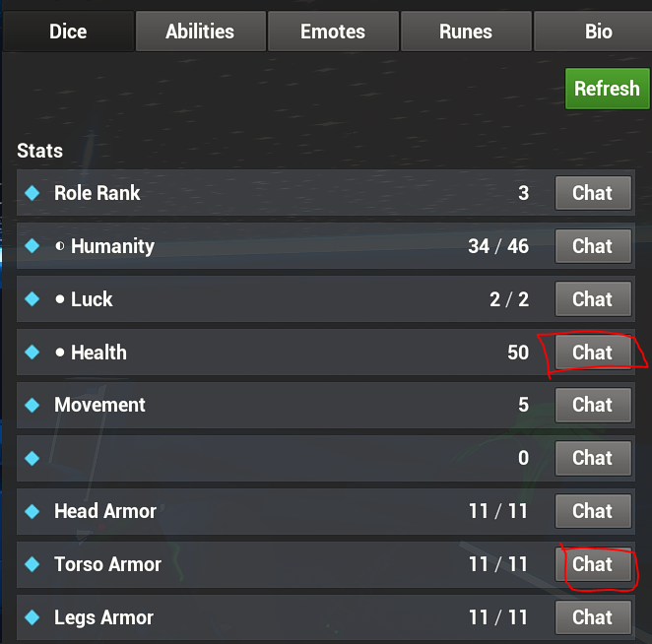The height and width of the screenshot is (644, 652).
Task: Click the diamond icon beside Torso Armor
Action: [x=32, y=564]
